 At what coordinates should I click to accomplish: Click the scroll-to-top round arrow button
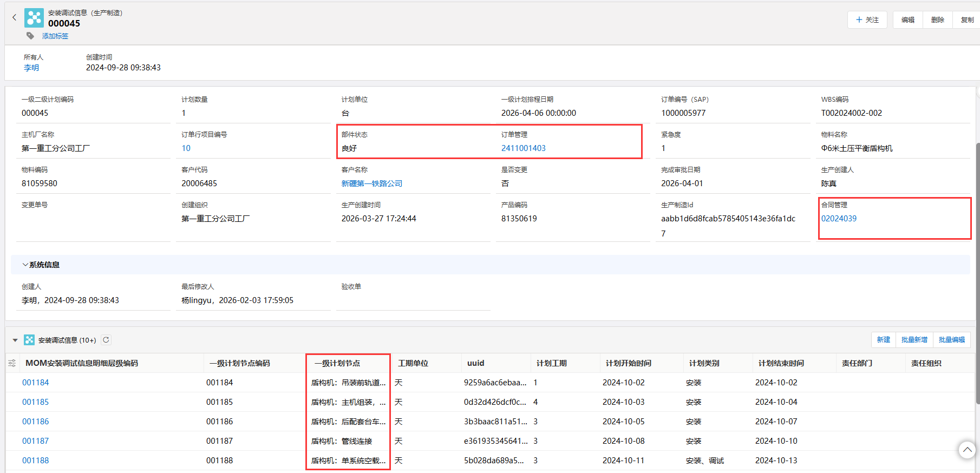point(967,450)
